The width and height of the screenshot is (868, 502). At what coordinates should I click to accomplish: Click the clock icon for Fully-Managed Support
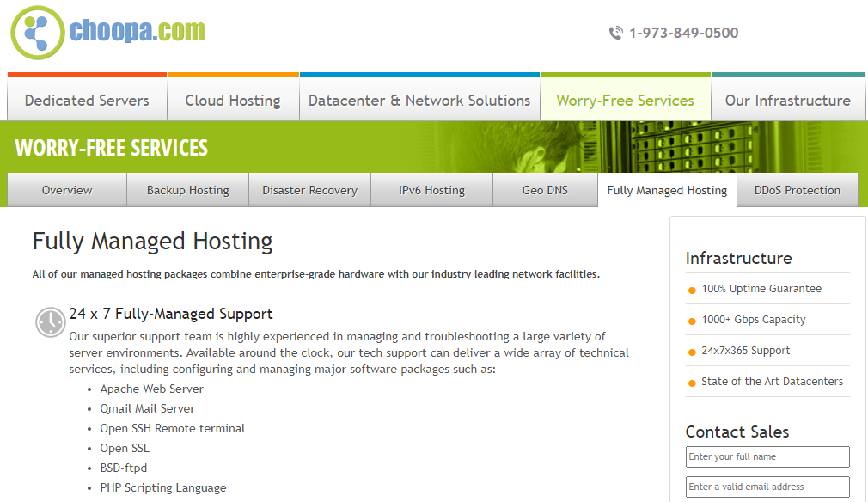tap(51, 322)
